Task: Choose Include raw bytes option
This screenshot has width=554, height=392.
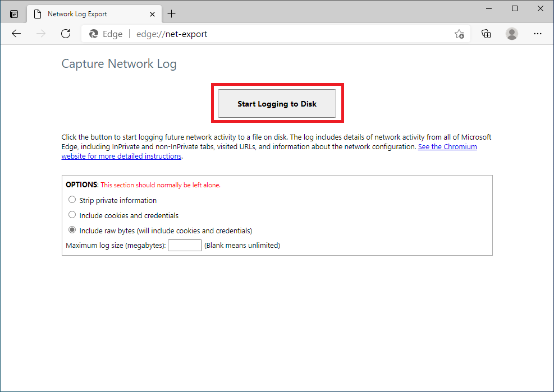Action: [72, 230]
